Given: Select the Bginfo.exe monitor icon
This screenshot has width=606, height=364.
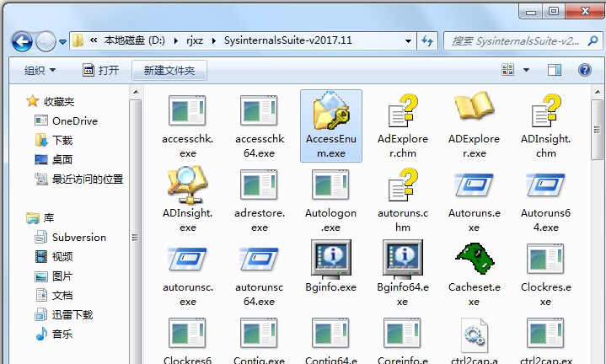Looking at the screenshot, I should [331, 259].
